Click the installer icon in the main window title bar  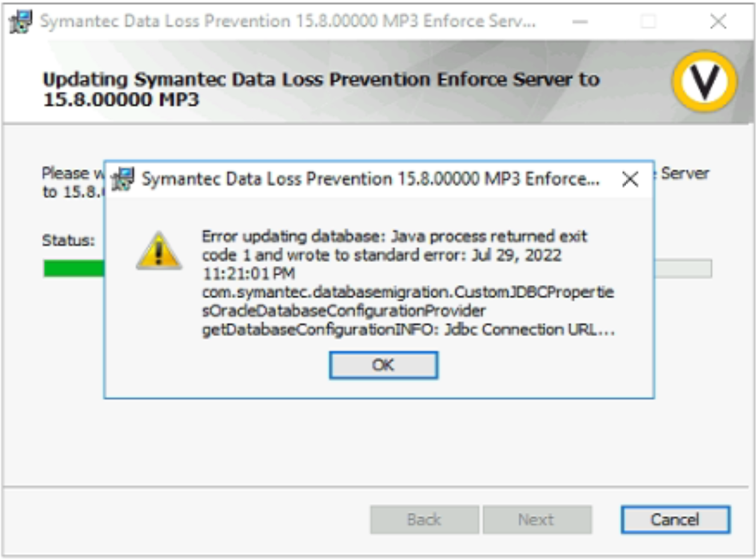coord(21,22)
